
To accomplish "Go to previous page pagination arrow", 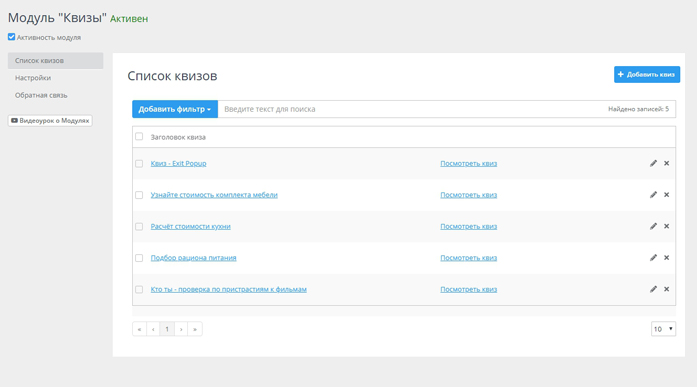I will tap(153, 329).
